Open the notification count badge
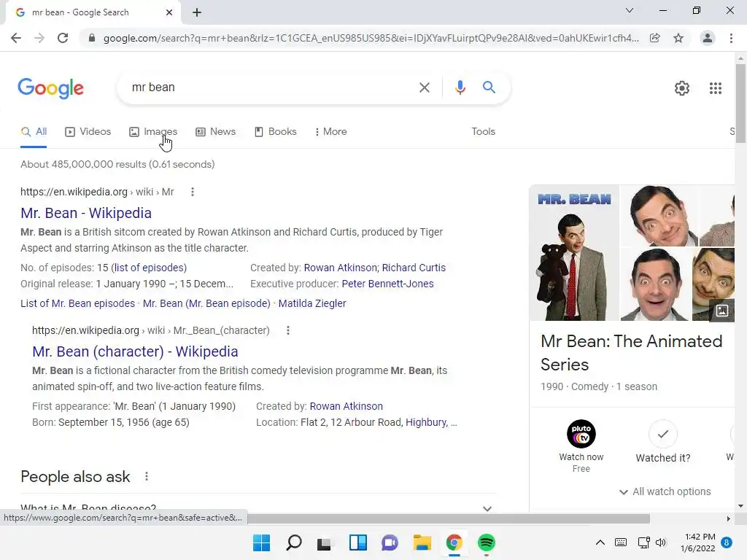 pyautogui.click(x=727, y=542)
